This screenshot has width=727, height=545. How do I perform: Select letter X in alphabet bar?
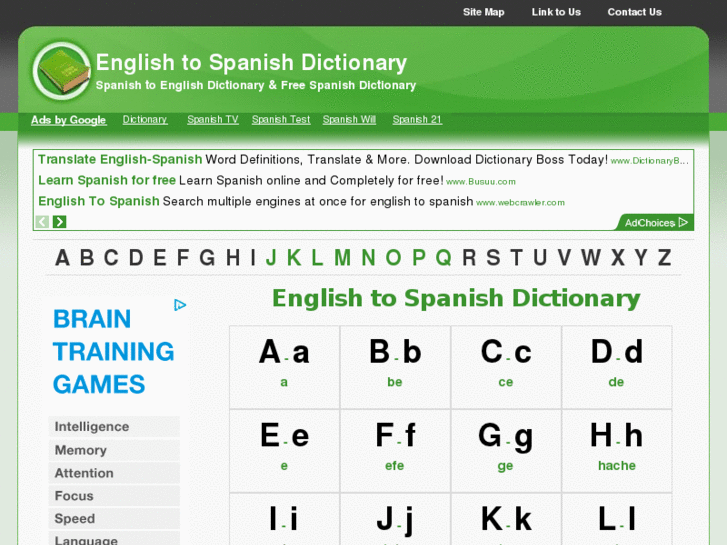point(618,257)
